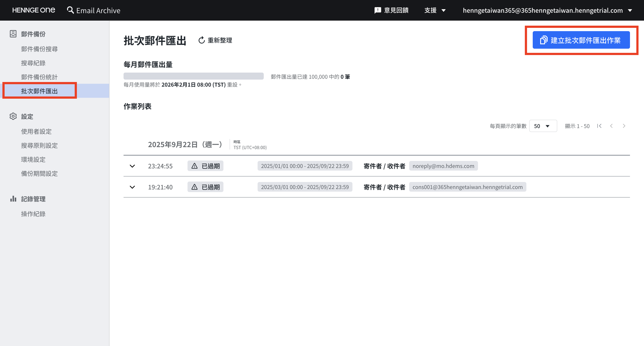Click the Email Archive search magnifier icon
Viewport: 644px width, 346px height.
tap(70, 10)
